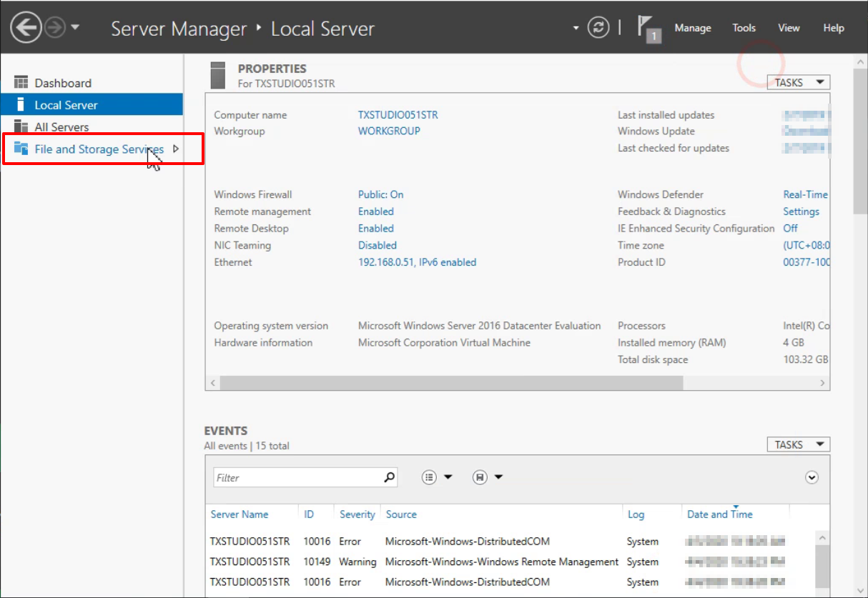Open the Tools menu

tap(744, 28)
